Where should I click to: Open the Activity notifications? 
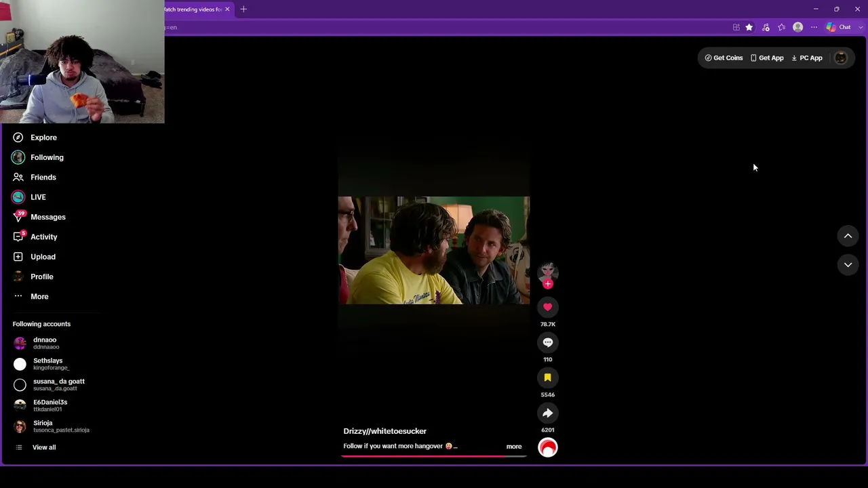pos(35,237)
